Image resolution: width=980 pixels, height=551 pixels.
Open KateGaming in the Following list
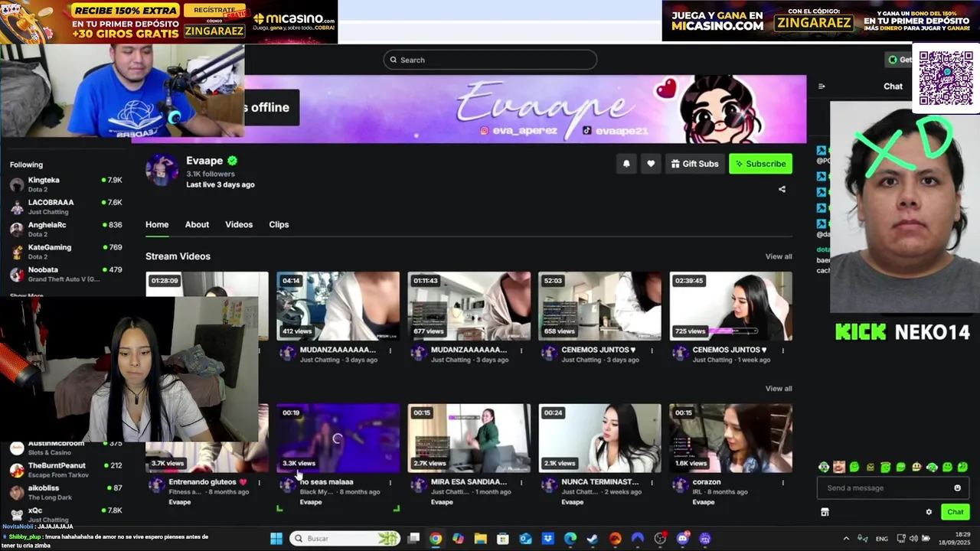(66, 252)
